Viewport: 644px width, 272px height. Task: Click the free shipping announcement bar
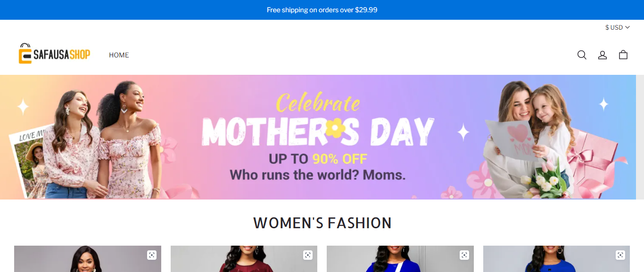pyautogui.click(x=322, y=10)
